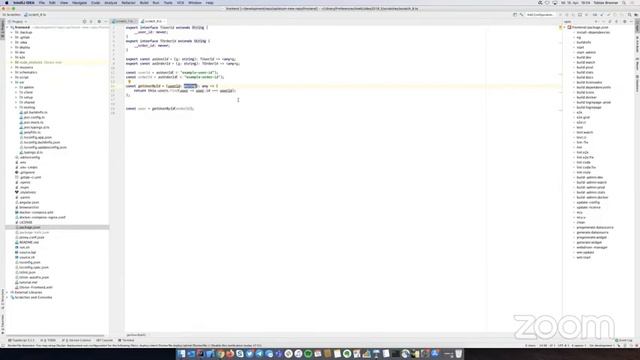Click expand all icon in npm panel
Screen dimensions: 640x360
coord(610,22)
